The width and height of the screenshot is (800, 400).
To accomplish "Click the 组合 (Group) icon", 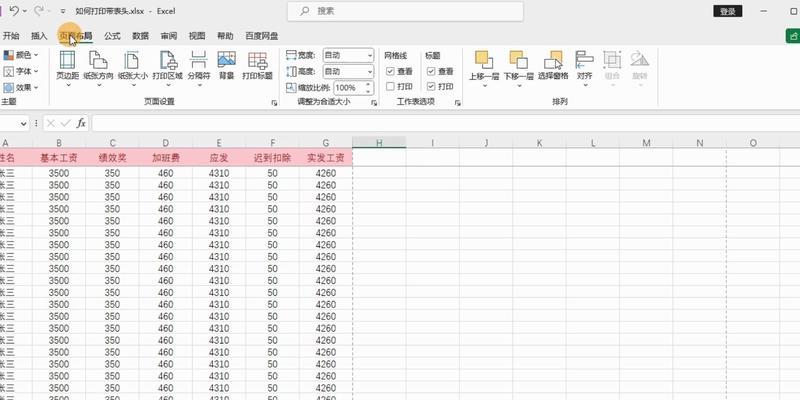I will [x=612, y=60].
